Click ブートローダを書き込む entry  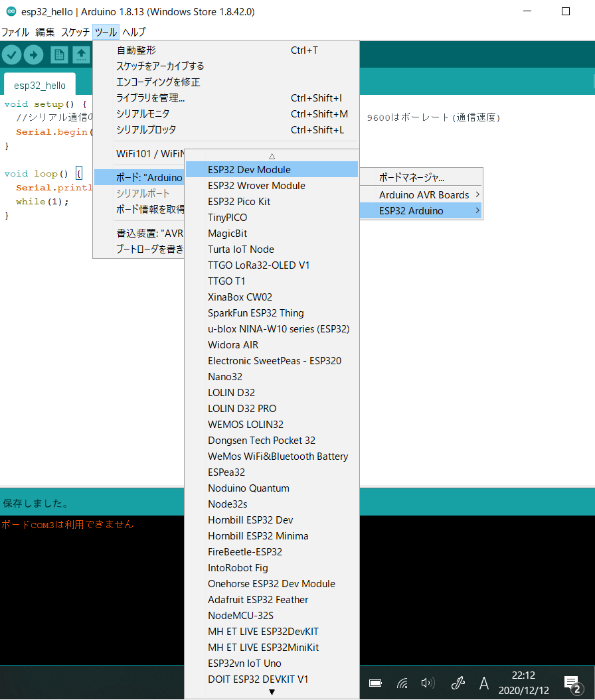coord(139,249)
